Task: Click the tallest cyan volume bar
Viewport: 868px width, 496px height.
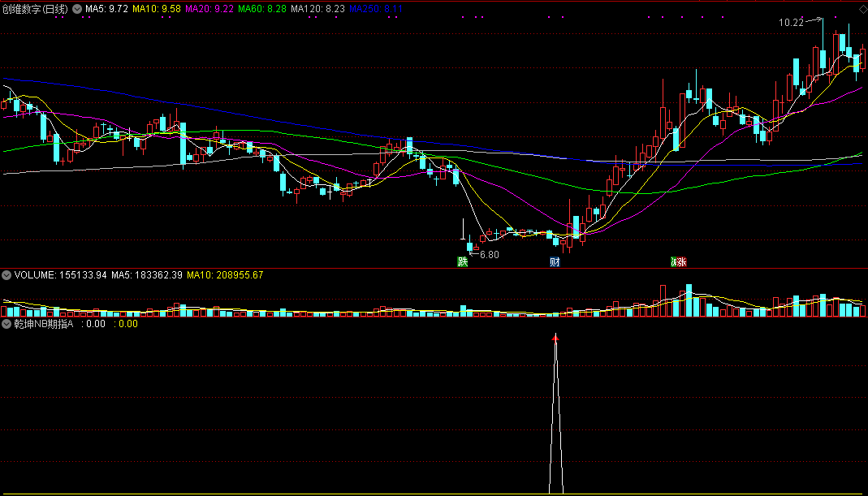Action: click(689, 300)
